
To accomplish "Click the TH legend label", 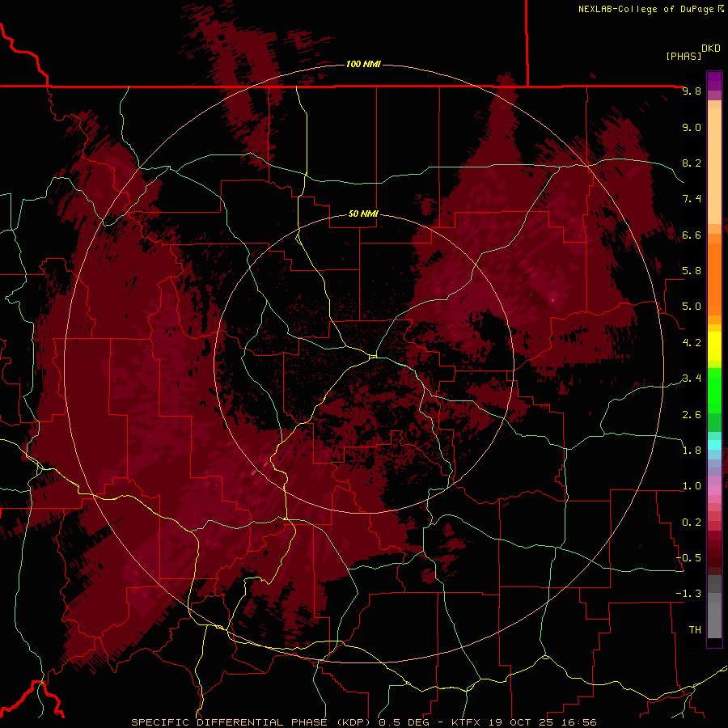I will coord(695,629).
